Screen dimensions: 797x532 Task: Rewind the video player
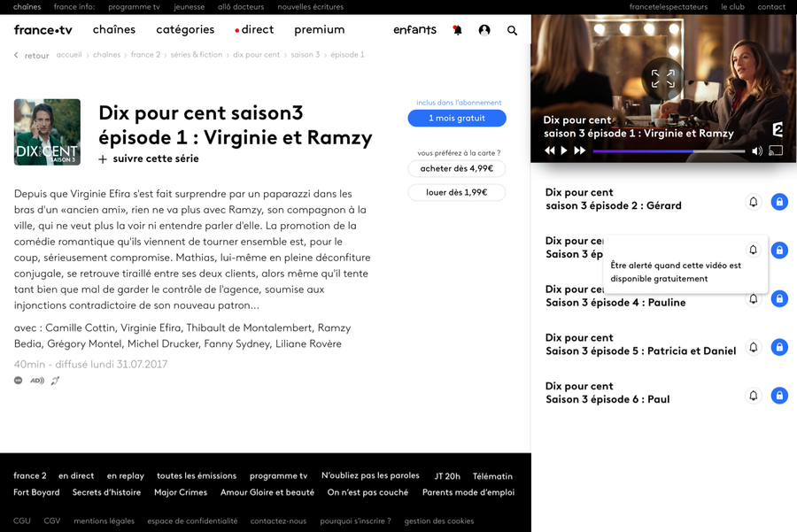coord(549,151)
